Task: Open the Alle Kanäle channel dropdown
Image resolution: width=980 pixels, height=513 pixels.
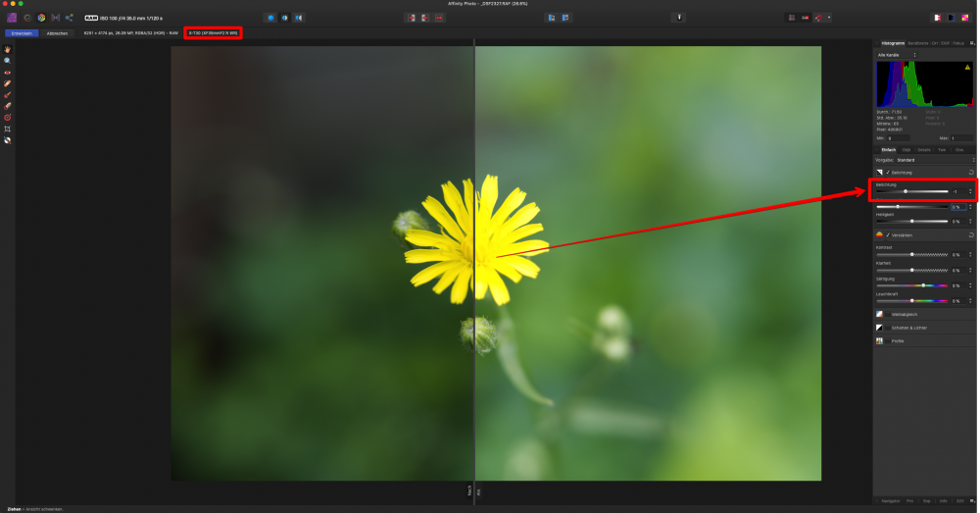Action: 897,55
